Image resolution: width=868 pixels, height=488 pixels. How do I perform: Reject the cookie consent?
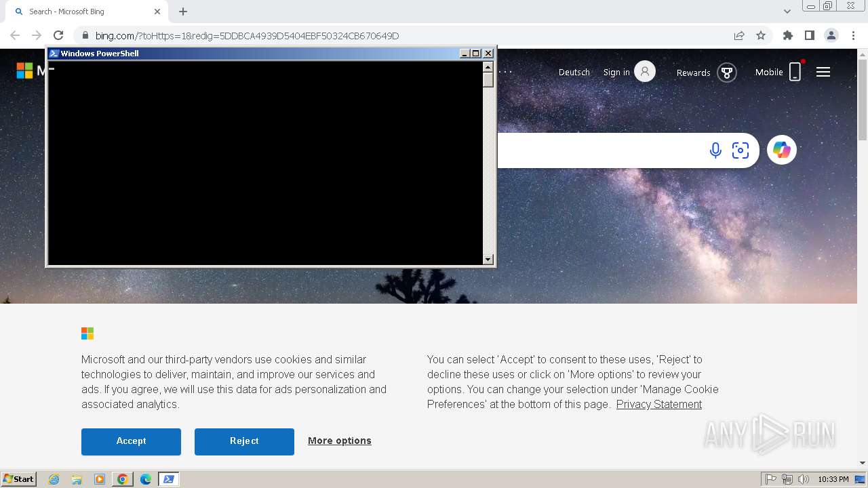click(244, 441)
